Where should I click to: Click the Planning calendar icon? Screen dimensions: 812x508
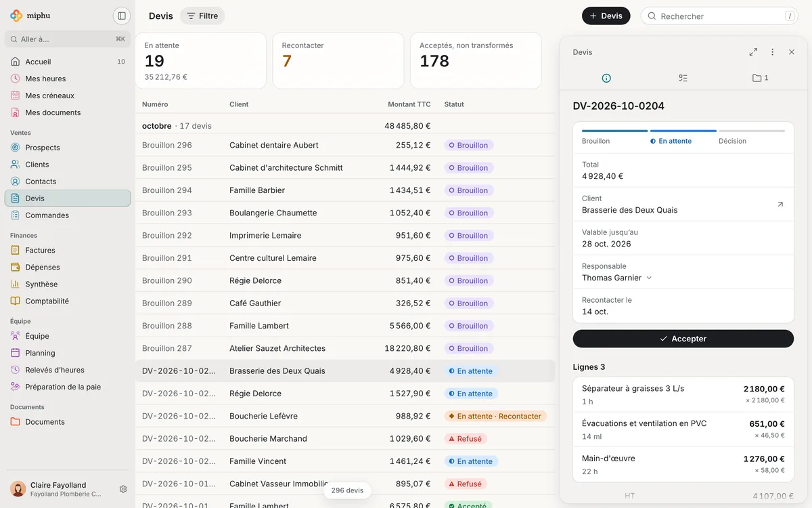pyautogui.click(x=16, y=353)
